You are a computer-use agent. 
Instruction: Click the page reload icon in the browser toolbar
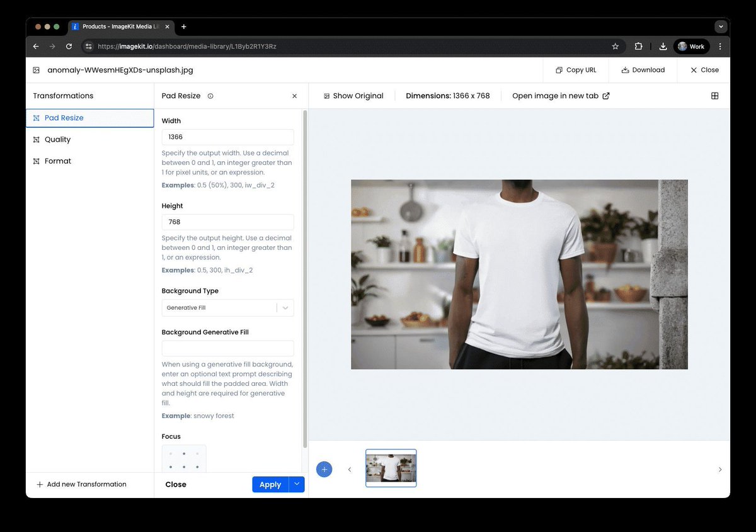click(69, 46)
